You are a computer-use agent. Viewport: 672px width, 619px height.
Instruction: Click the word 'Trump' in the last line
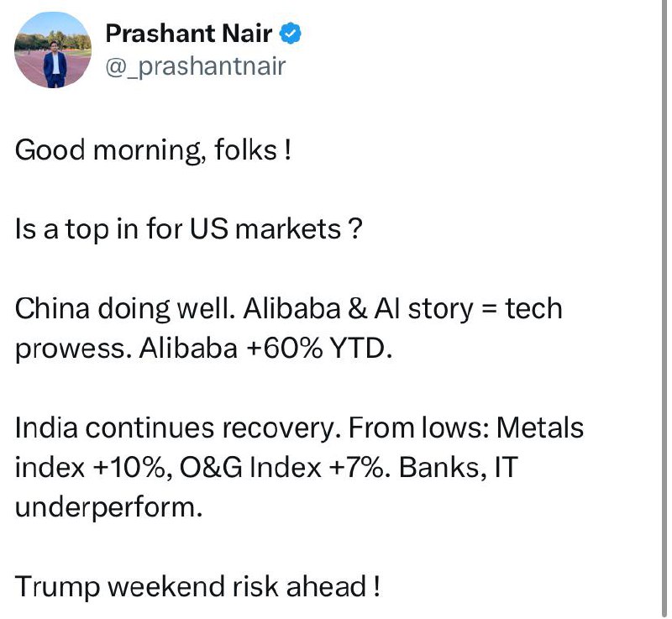[57, 588]
